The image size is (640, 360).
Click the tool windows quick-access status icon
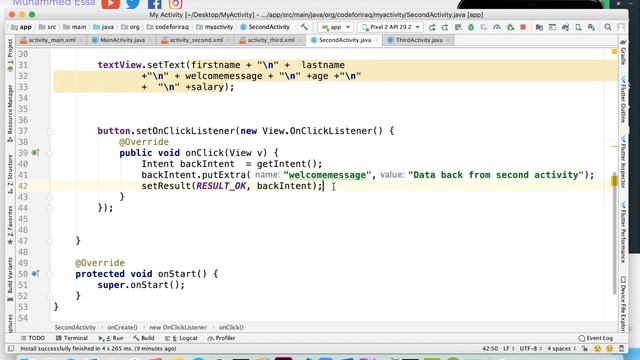11,349
